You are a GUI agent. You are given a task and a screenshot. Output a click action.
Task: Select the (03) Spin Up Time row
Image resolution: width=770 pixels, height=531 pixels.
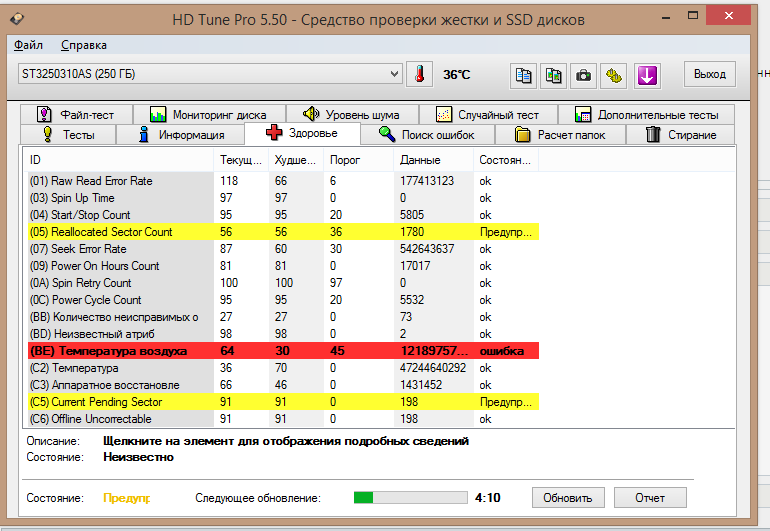coord(283,198)
